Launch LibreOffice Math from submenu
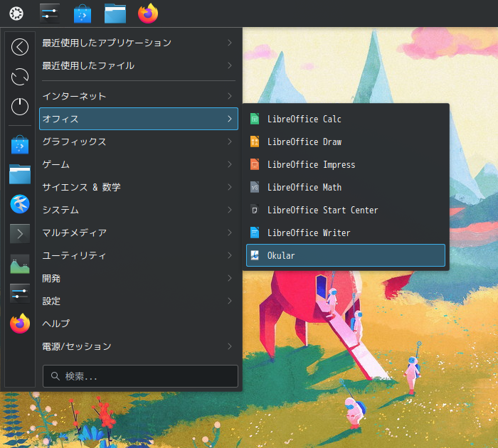498x448 pixels. (x=346, y=187)
